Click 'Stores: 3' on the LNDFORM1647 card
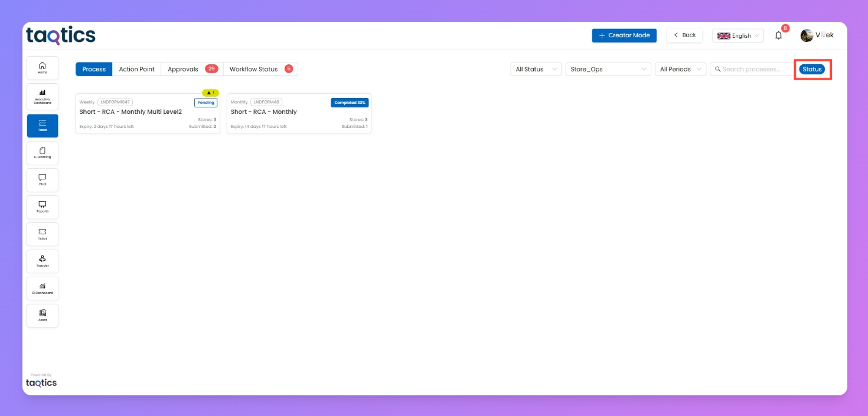This screenshot has height=416, width=868. [x=207, y=120]
